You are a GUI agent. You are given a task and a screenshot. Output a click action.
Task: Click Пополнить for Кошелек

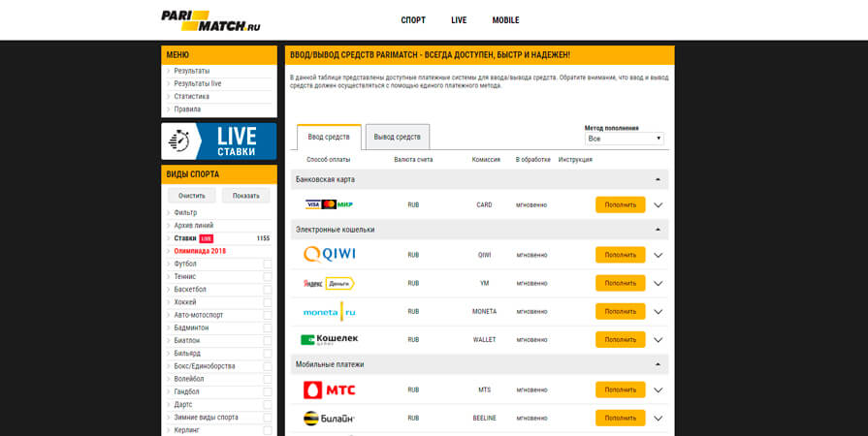click(621, 340)
